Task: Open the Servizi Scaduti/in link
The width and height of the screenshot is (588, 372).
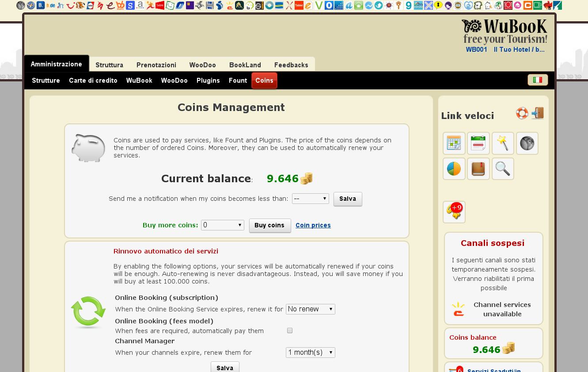Action: [x=494, y=370]
